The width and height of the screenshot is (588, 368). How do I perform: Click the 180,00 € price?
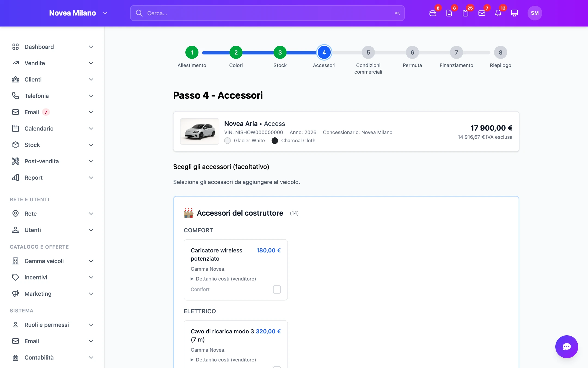(x=269, y=251)
